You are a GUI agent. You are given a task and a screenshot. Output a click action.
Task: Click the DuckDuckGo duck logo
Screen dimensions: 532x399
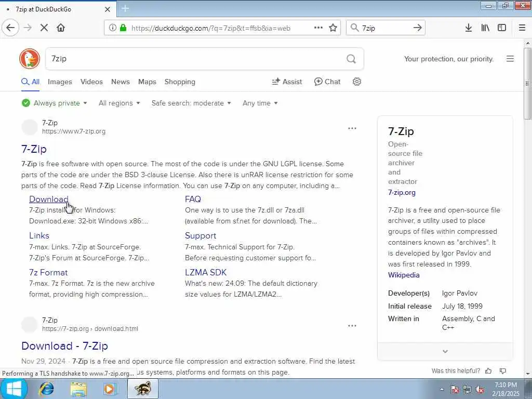[x=30, y=59]
